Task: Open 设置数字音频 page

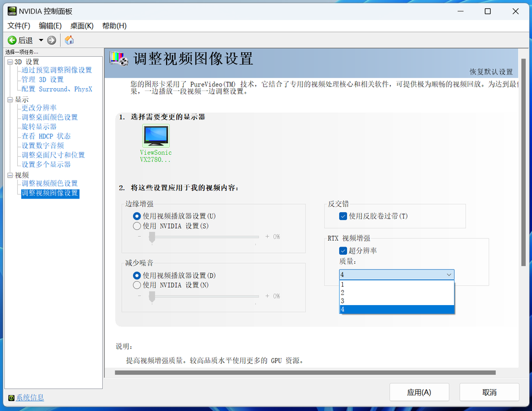Action: [43, 145]
